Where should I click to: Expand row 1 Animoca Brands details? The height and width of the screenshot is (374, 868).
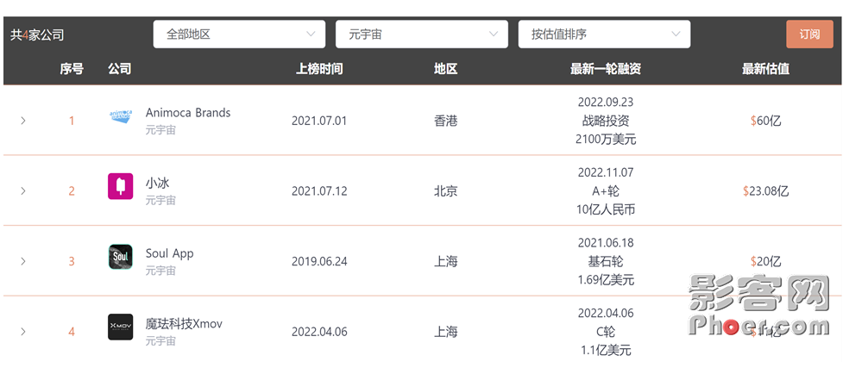point(22,121)
